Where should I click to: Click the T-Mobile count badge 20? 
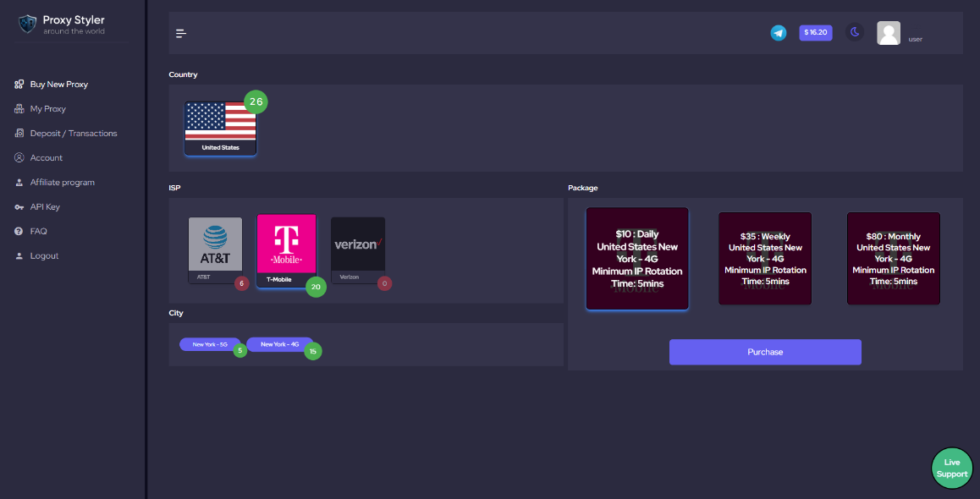click(316, 287)
